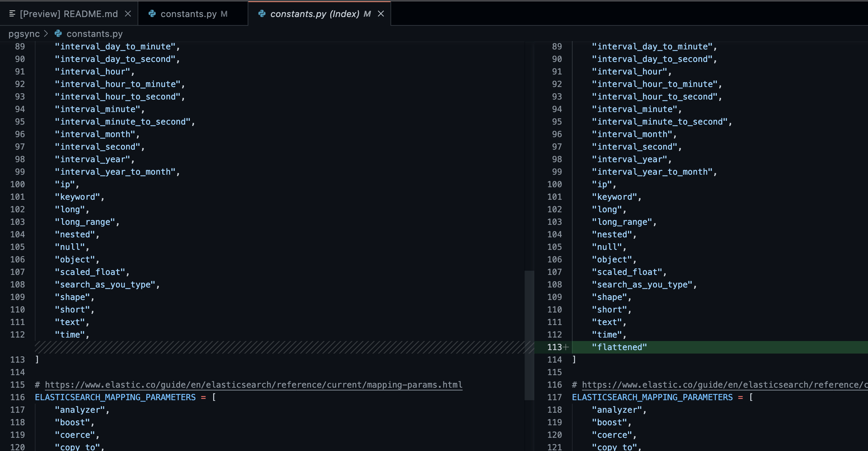Click line number 100 in the left pane

tap(17, 184)
